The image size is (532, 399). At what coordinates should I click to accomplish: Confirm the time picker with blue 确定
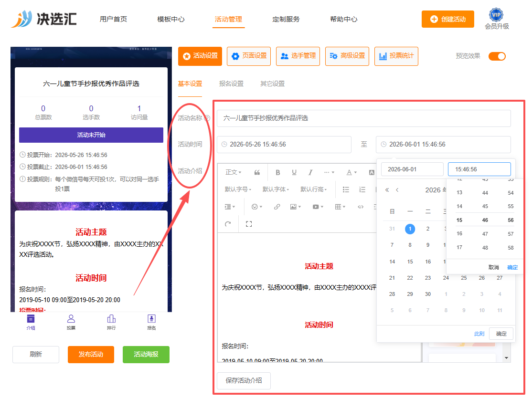click(512, 267)
